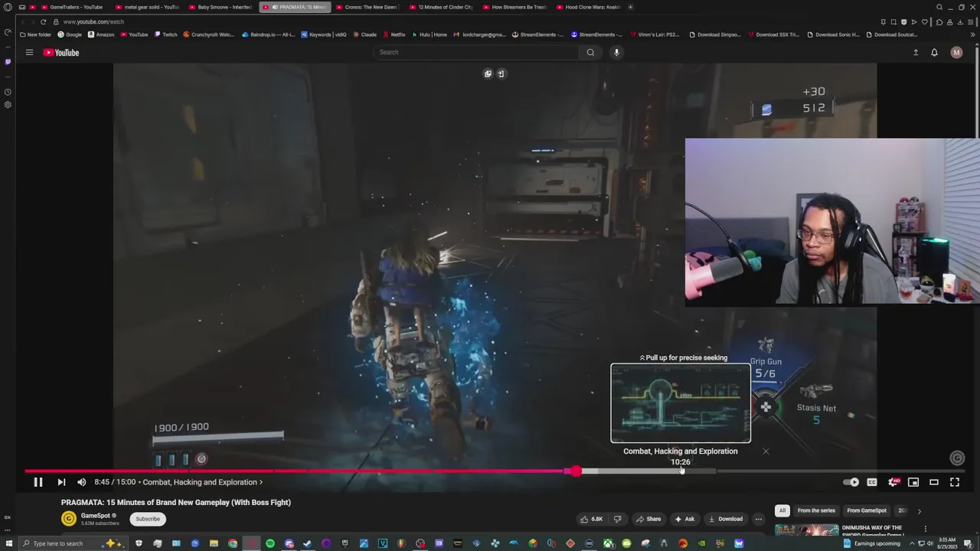The height and width of the screenshot is (551, 980).
Task: Toggle the autoplay switch in player
Action: pos(851,482)
